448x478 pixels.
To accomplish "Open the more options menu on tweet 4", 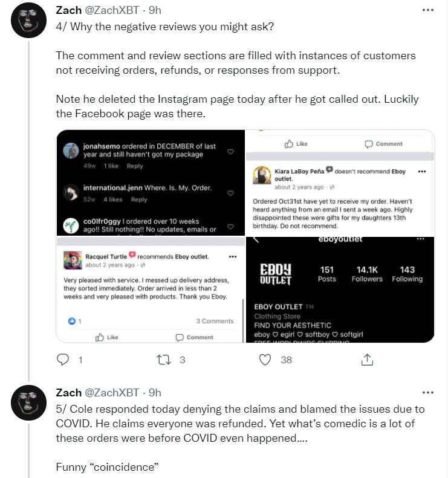I will pos(427,10).
